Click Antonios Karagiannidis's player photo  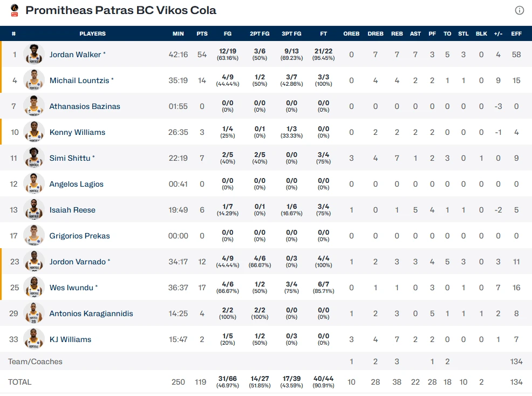point(33,313)
